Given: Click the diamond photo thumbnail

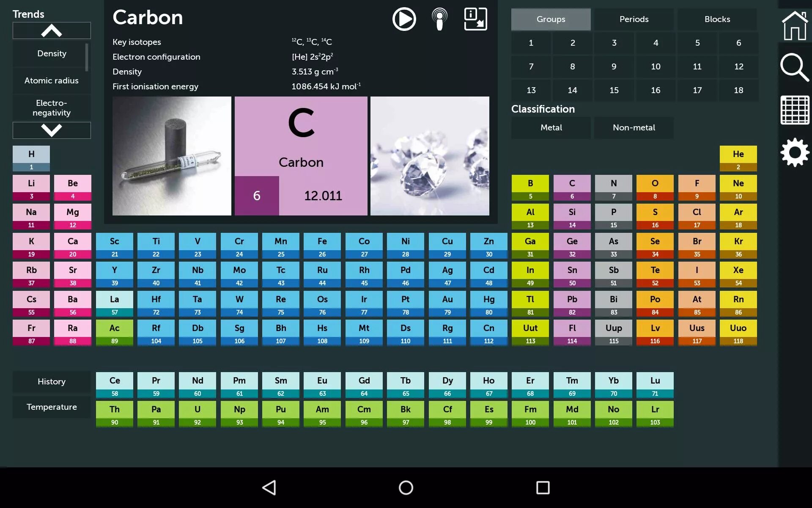Looking at the screenshot, I should 430,156.
